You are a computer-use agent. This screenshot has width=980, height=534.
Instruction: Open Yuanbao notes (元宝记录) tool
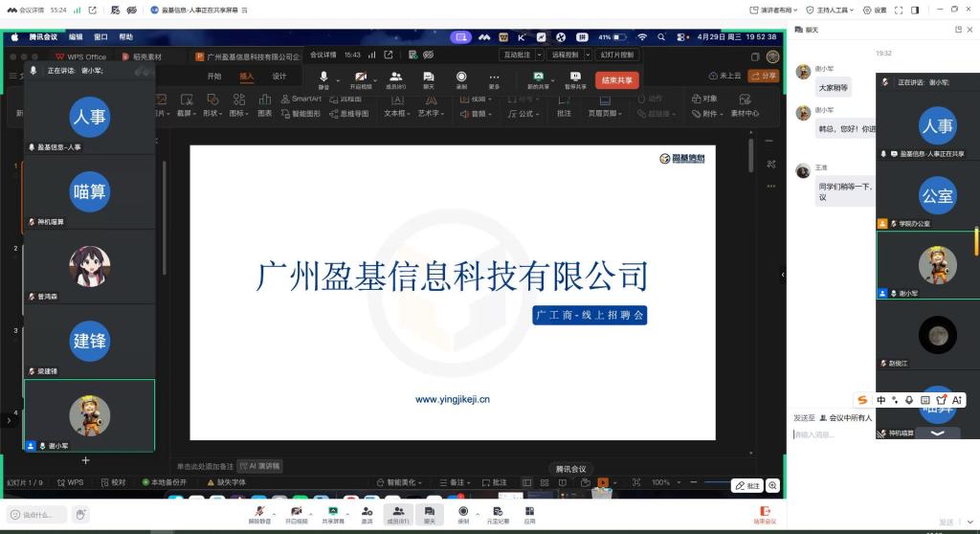pos(498,515)
